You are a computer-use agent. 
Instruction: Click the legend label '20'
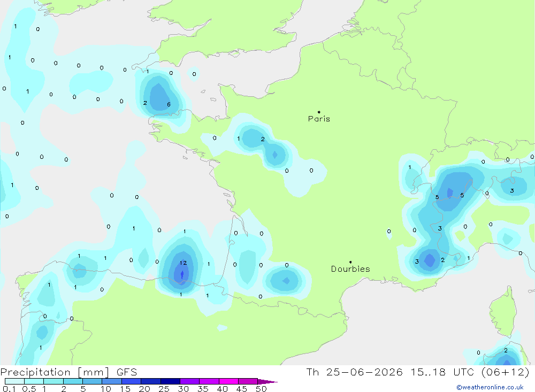(x=144, y=389)
